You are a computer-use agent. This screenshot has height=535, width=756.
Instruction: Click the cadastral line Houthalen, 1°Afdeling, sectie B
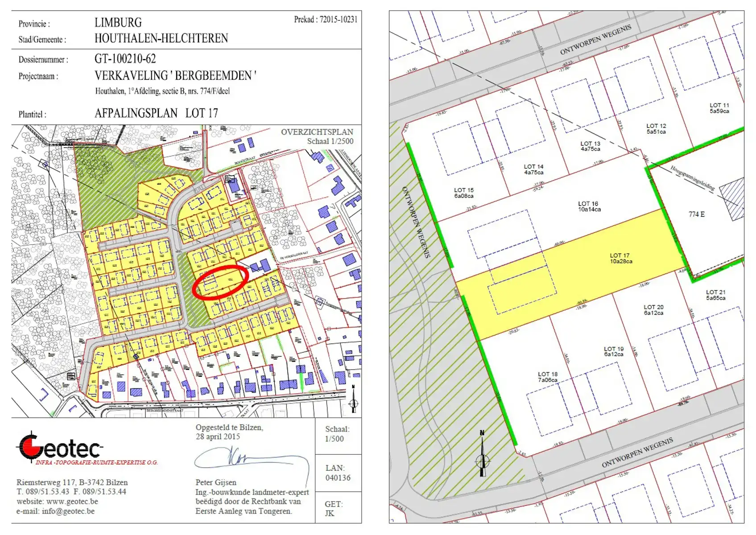click(x=162, y=91)
